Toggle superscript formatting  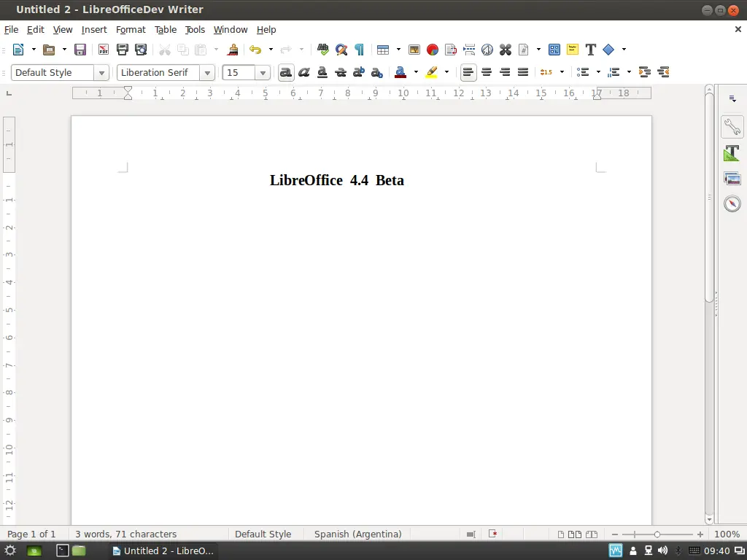(x=359, y=72)
